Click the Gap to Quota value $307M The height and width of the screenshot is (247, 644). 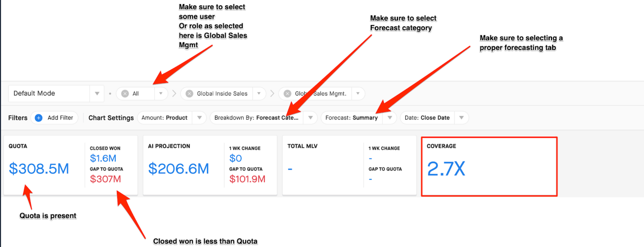(x=105, y=179)
